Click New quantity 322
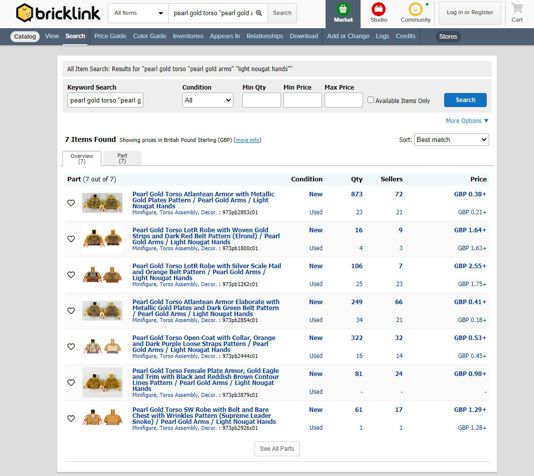 (x=357, y=338)
